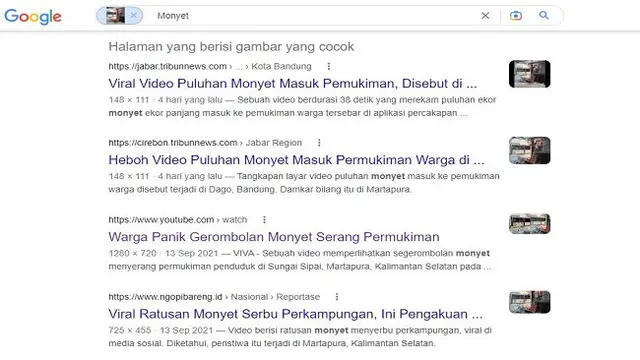Open thumbnail beside the cirebon.tribunnews result
The width and height of the screenshot is (640, 360).
tap(529, 150)
